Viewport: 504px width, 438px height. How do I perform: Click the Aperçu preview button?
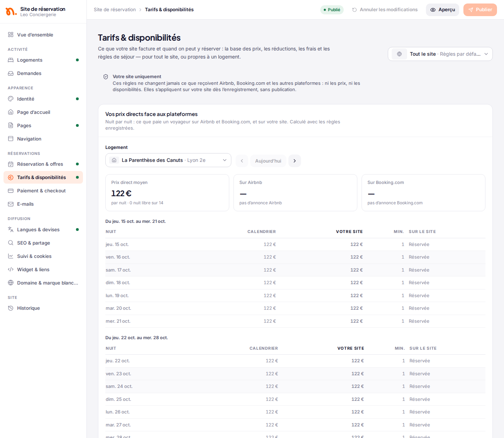[442, 10]
